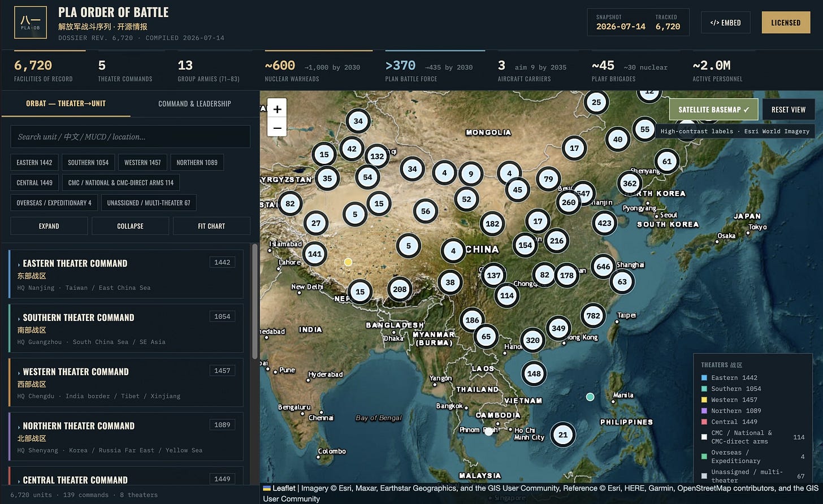Click the Licensed button

[786, 23]
